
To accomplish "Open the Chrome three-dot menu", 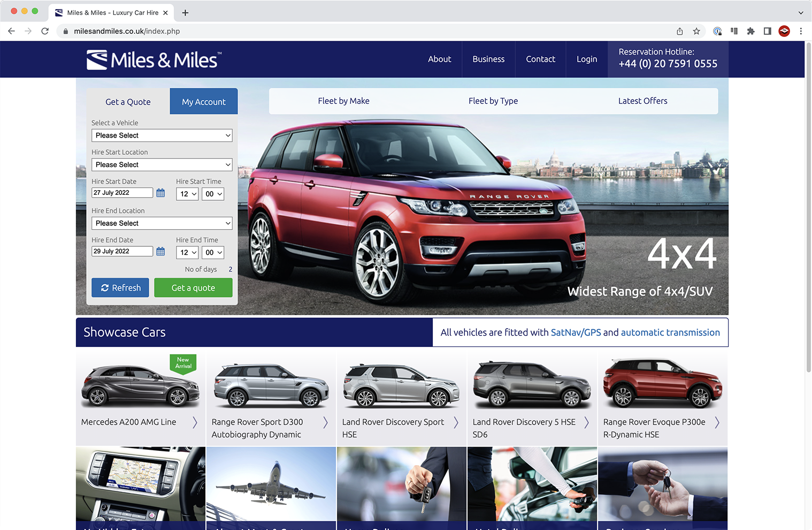I will pyautogui.click(x=801, y=31).
